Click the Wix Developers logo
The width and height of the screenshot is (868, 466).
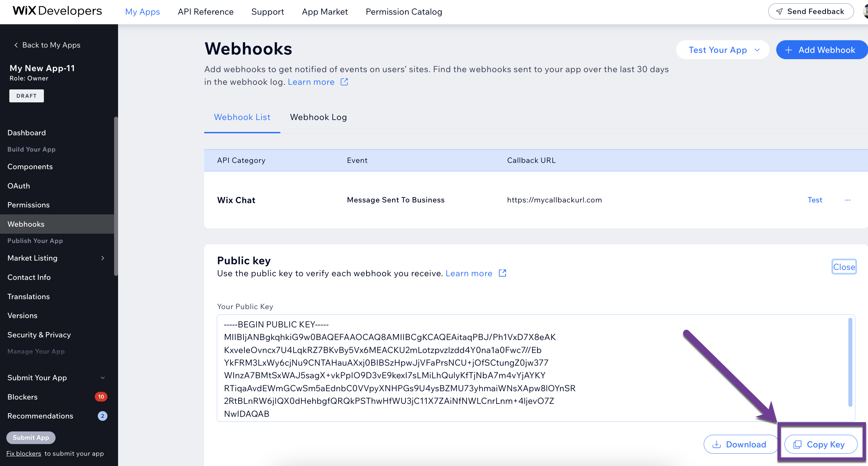pos(57,11)
